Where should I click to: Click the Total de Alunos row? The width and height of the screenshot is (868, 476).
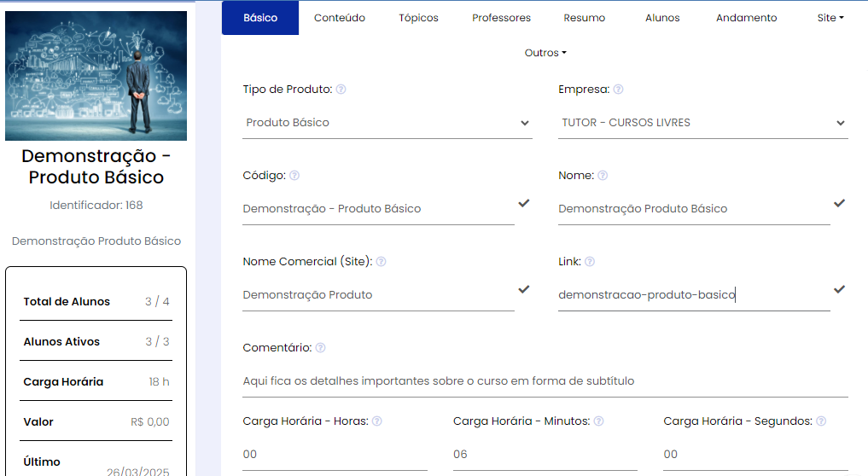click(96, 302)
